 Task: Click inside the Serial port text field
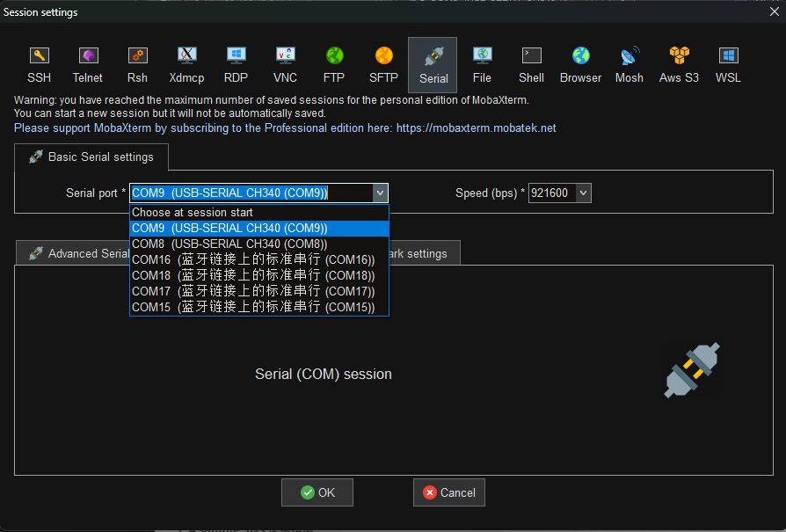251,193
